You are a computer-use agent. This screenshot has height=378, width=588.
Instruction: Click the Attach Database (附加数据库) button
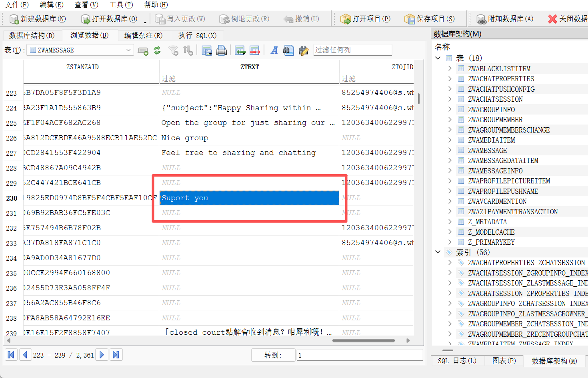click(x=505, y=19)
